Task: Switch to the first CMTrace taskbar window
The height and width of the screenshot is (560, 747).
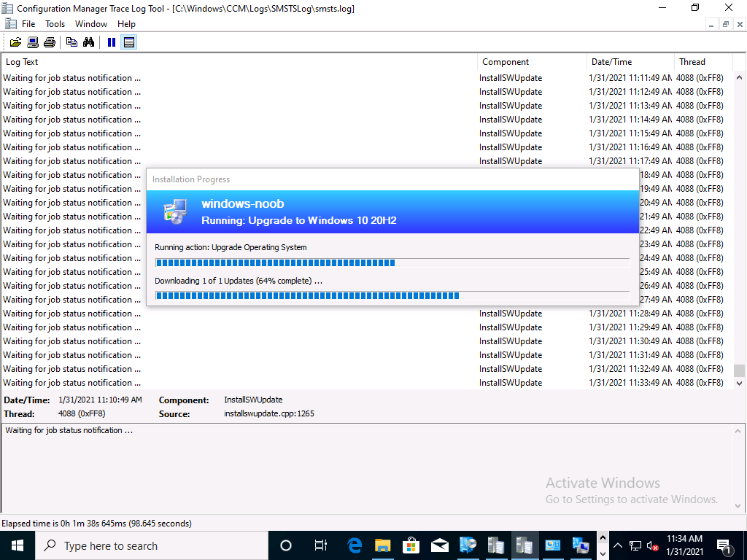Action: (x=496, y=545)
